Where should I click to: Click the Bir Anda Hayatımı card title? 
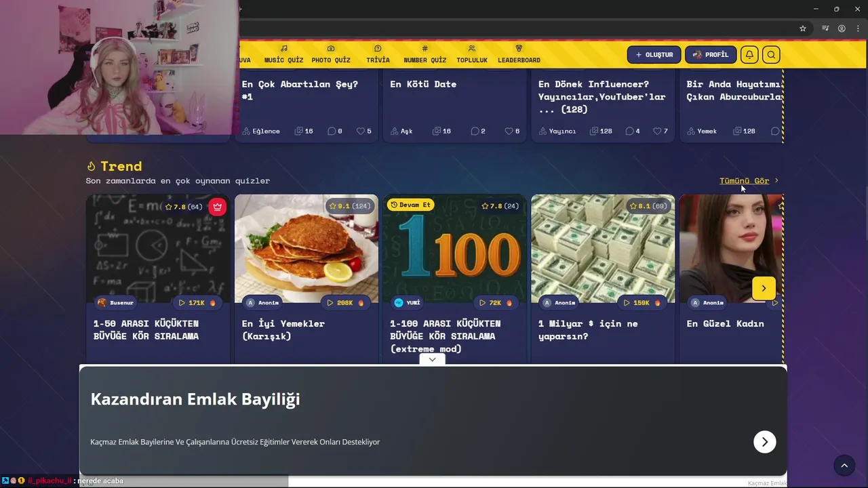click(734, 90)
